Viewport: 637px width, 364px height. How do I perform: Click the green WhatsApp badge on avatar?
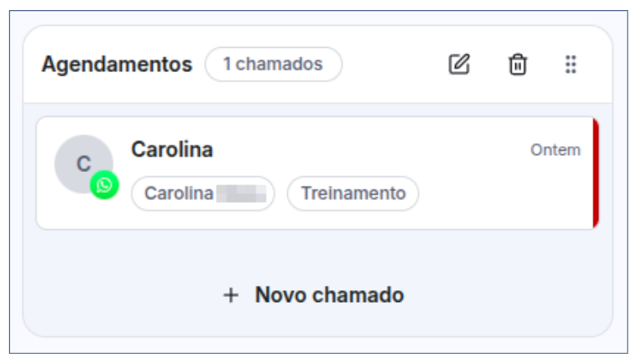(x=104, y=185)
